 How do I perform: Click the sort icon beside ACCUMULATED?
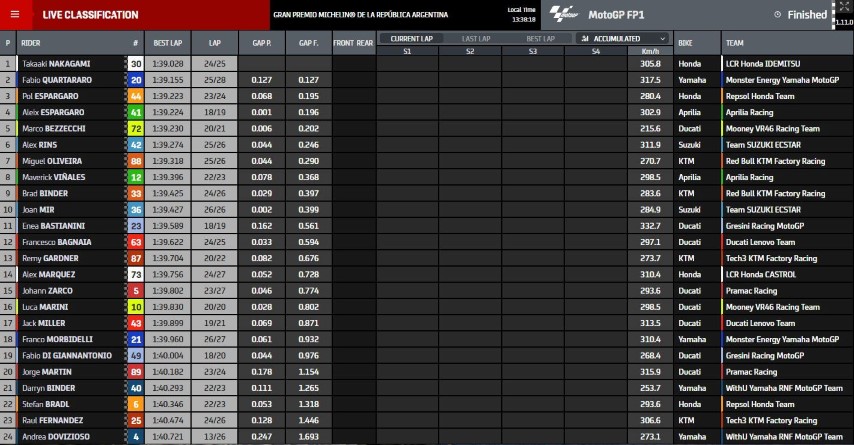pos(585,39)
